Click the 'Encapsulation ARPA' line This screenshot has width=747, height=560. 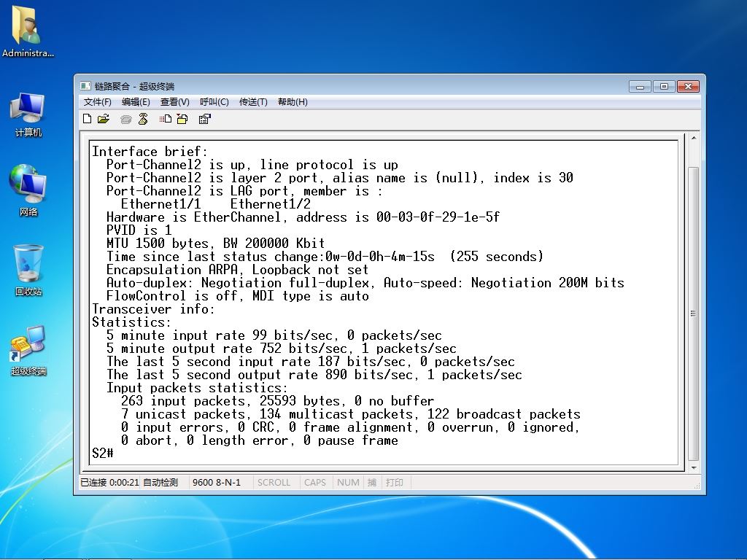(x=238, y=270)
